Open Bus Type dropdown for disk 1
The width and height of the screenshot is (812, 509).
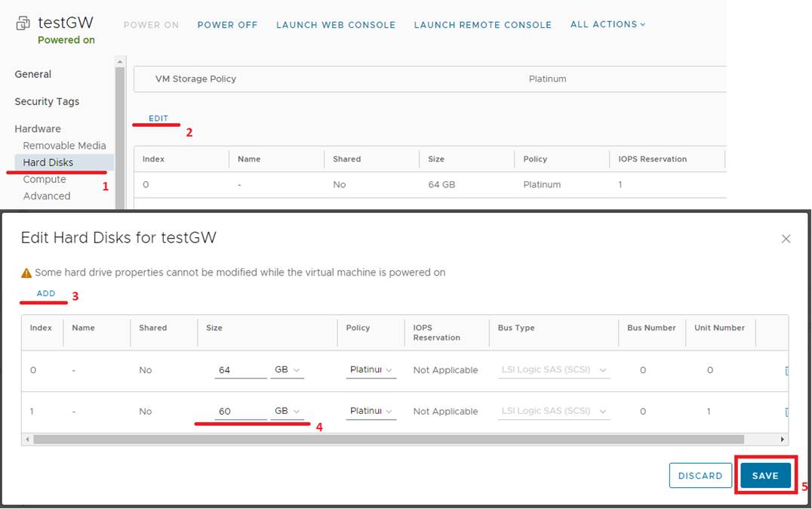pyautogui.click(x=554, y=411)
